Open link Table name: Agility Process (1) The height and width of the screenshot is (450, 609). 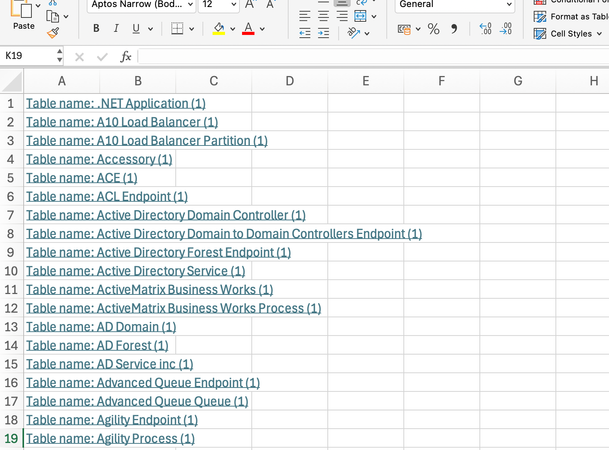[x=110, y=439]
